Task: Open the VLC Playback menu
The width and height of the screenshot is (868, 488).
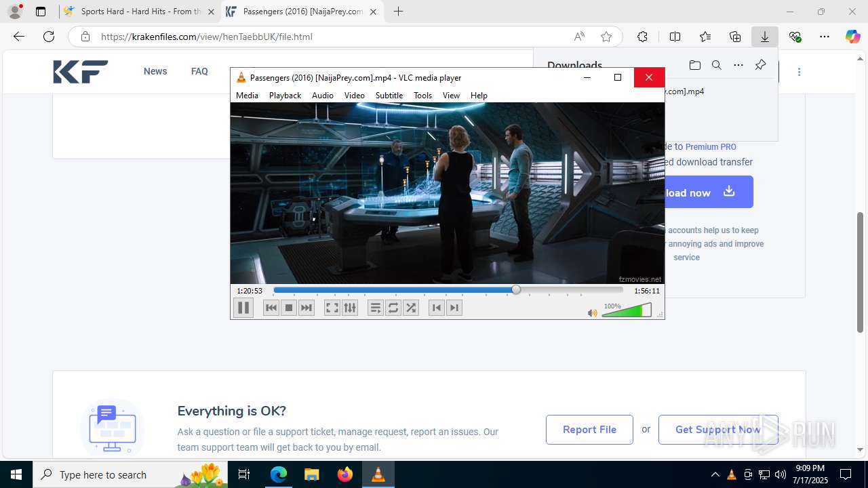Action: (285, 96)
